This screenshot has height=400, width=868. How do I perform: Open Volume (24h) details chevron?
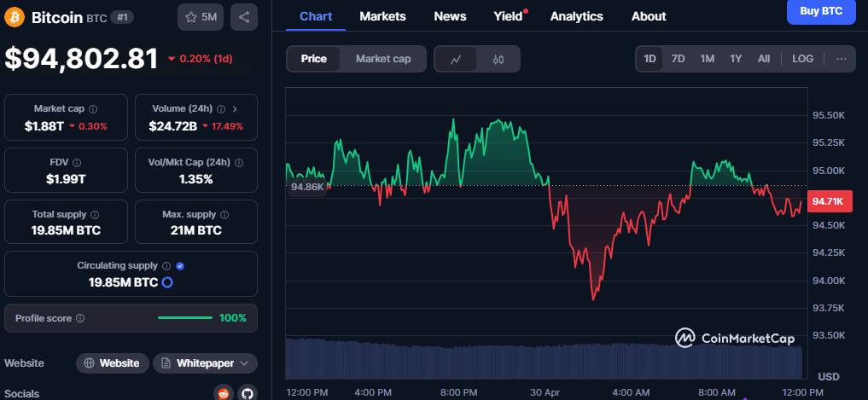coord(234,109)
